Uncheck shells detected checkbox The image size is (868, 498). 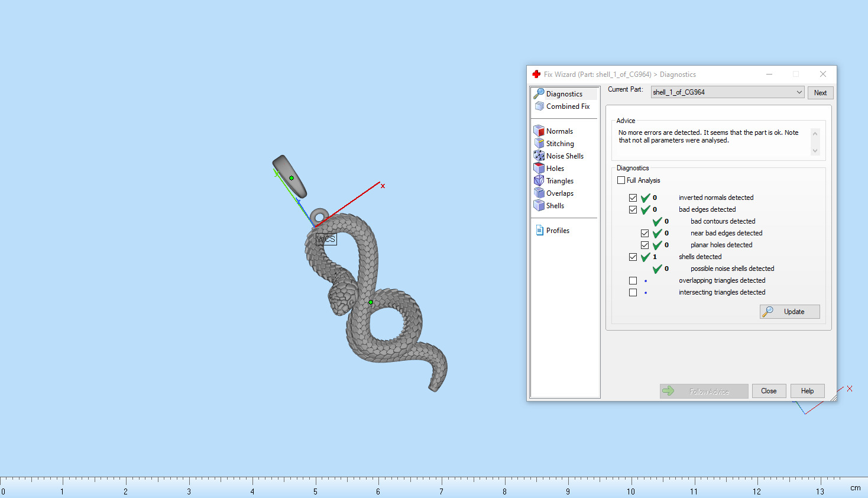(x=633, y=257)
